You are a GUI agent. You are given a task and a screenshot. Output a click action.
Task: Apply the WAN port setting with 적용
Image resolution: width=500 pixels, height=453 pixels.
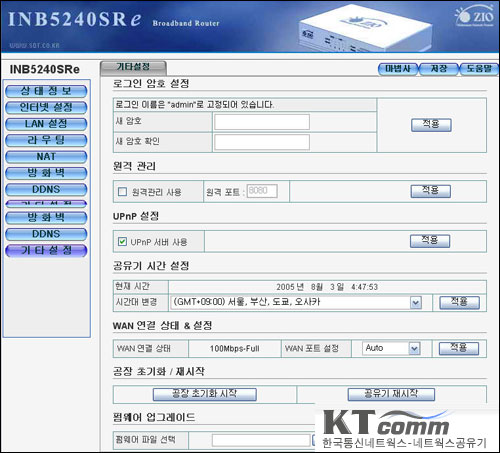[x=459, y=349]
